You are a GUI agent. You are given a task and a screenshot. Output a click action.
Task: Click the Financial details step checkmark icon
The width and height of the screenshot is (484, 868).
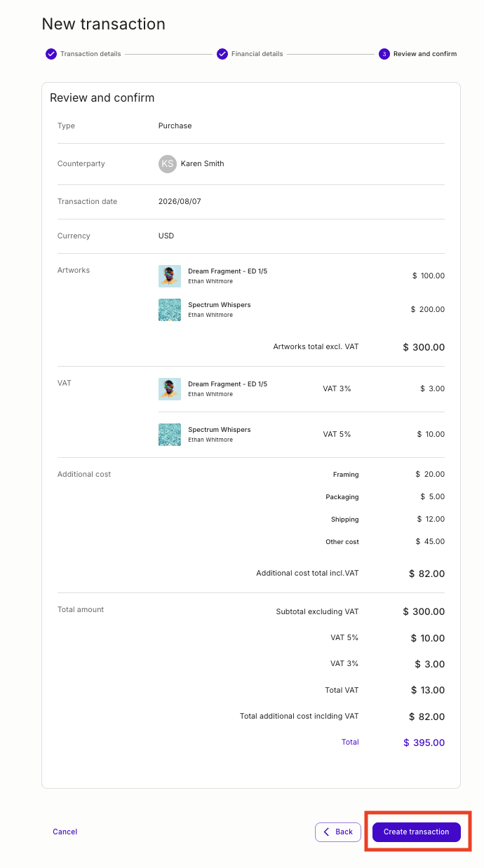222,54
